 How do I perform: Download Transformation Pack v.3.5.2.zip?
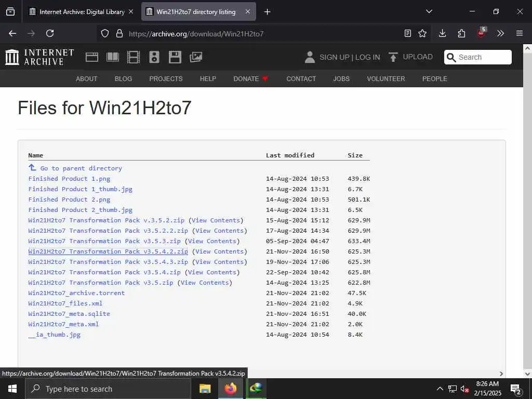pyautogui.click(x=106, y=220)
